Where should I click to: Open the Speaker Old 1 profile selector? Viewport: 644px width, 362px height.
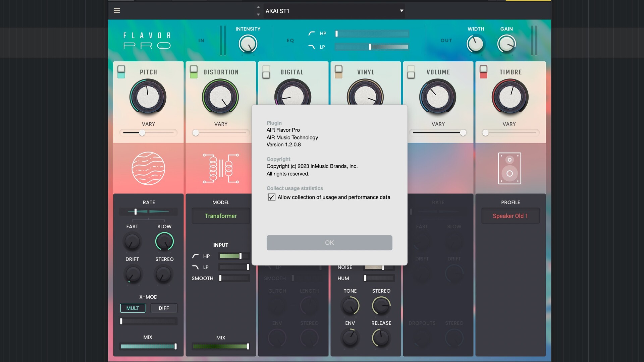510,216
